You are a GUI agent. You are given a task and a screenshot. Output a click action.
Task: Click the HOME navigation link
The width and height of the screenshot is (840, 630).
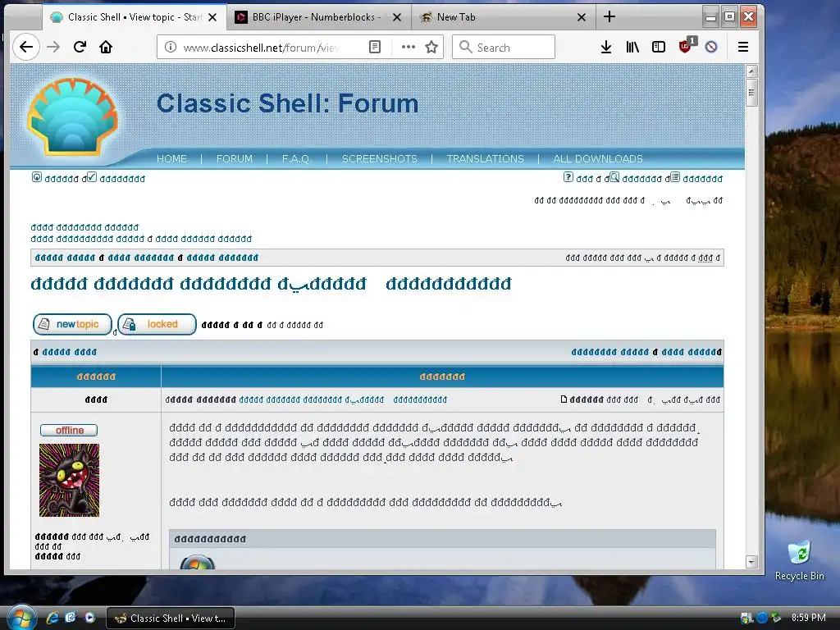pyautogui.click(x=171, y=158)
